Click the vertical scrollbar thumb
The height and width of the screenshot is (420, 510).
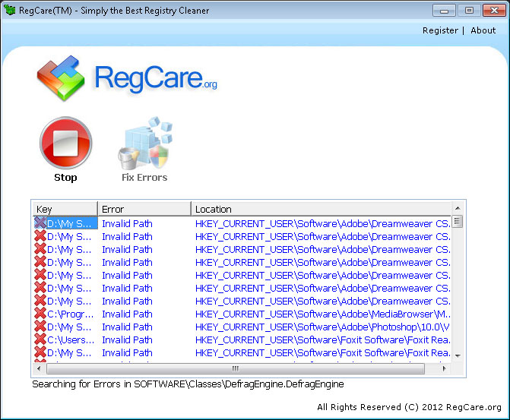pos(458,222)
